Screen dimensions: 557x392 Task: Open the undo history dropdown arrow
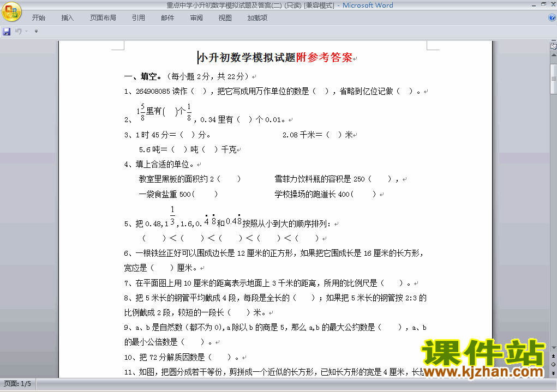pyautogui.click(x=26, y=32)
